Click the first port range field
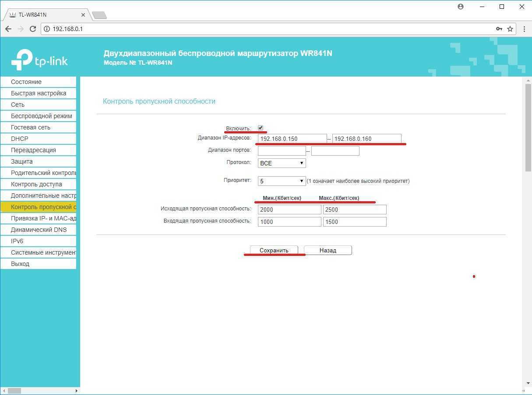The width and height of the screenshot is (532, 395). (282, 151)
